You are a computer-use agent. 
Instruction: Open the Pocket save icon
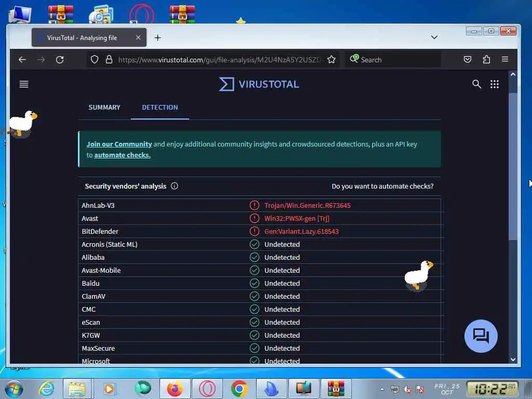click(468, 60)
